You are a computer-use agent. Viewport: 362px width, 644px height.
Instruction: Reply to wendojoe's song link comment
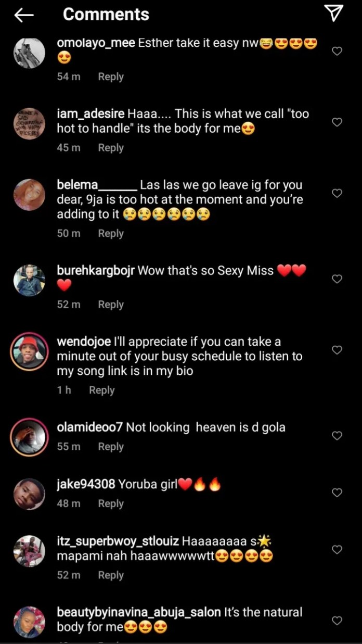pos(101,390)
